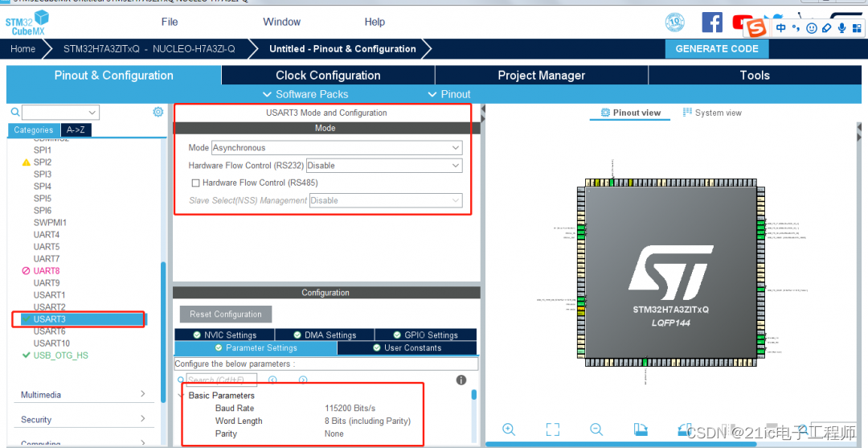This screenshot has width=868, height=448.
Task: Open the Window menu
Action: (x=282, y=23)
